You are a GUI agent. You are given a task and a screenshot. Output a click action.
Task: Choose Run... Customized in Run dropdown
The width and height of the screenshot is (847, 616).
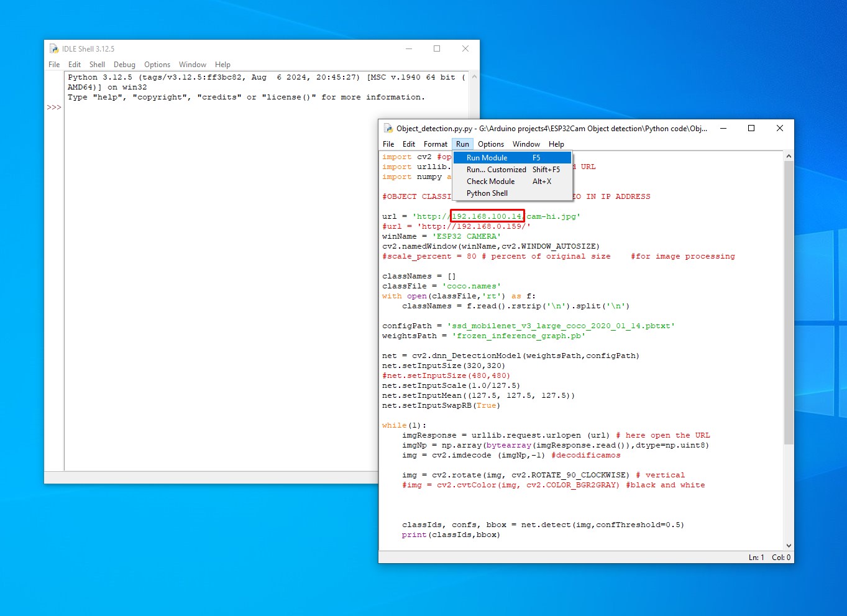(496, 170)
